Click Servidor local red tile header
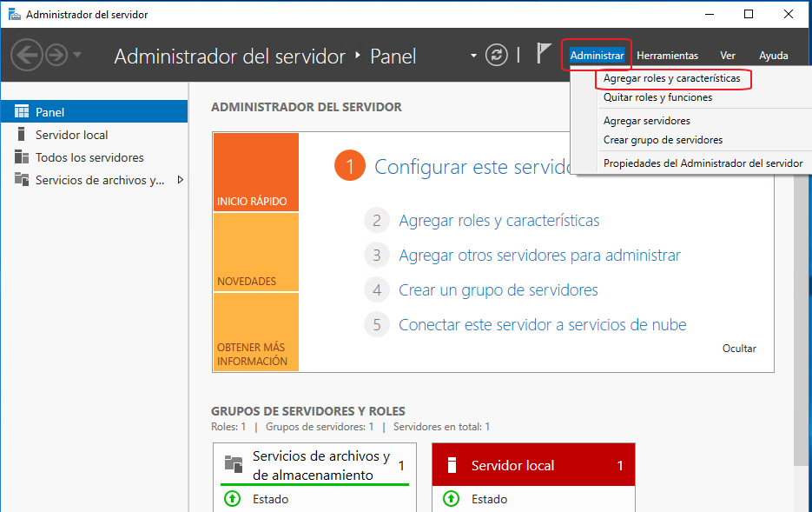Image resolution: width=812 pixels, height=512 pixels. (533, 465)
